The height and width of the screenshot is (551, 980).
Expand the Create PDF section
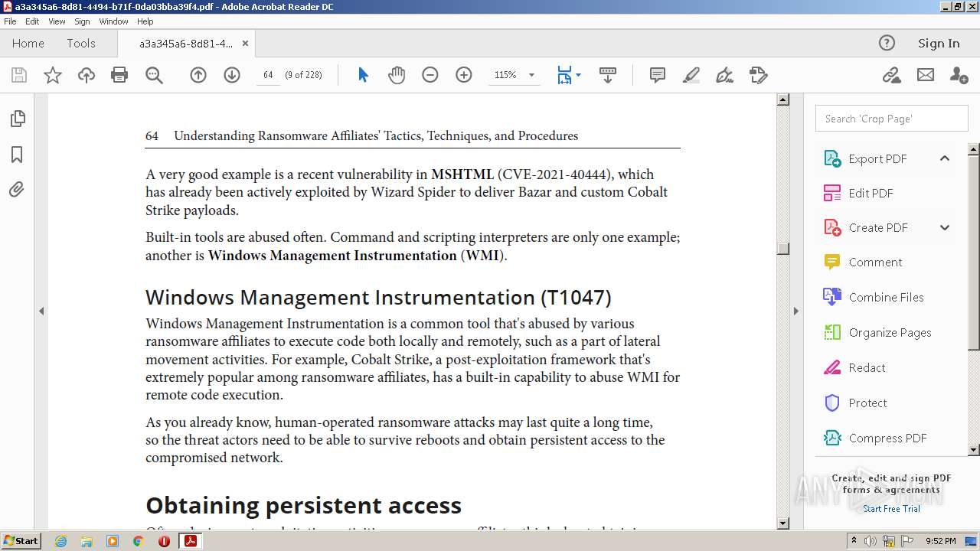tap(945, 227)
